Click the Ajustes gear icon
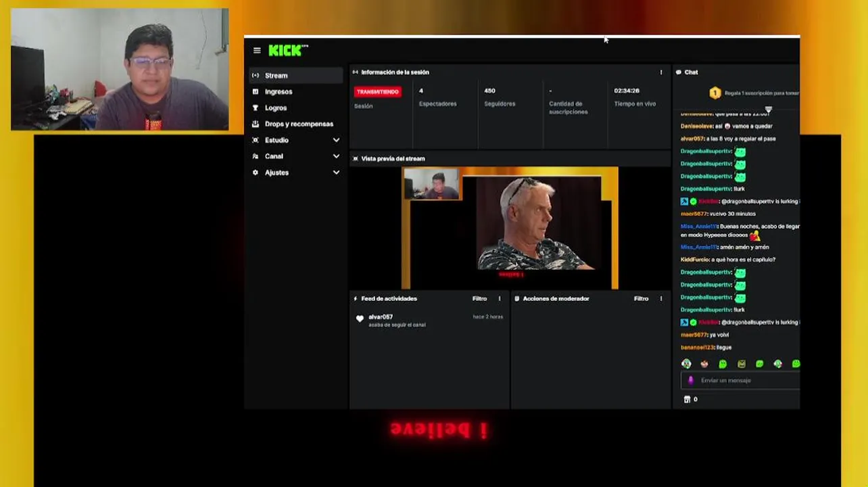This screenshot has width=868, height=487. click(x=256, y=173)
